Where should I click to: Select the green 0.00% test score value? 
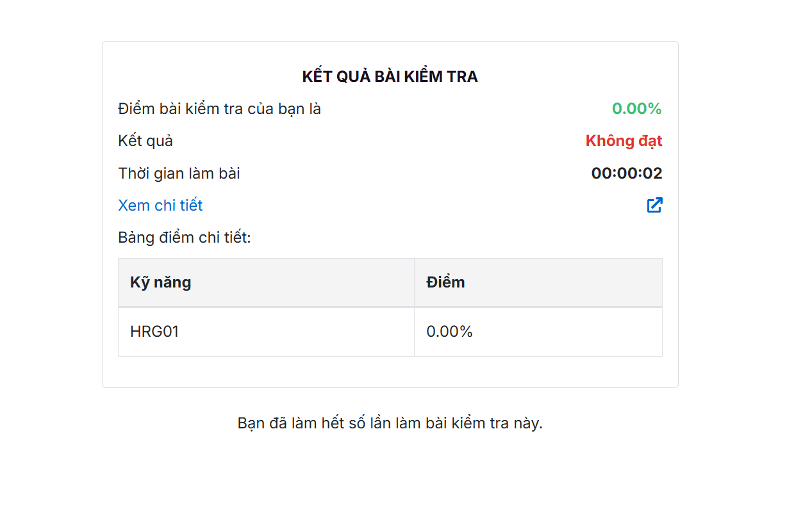[x=636, y=109]
